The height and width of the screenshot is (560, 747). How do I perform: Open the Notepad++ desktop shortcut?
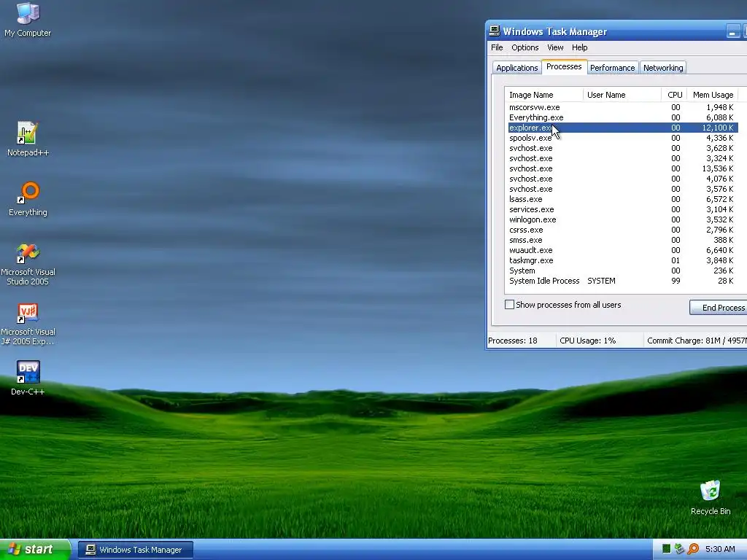[x=28, y=139]
